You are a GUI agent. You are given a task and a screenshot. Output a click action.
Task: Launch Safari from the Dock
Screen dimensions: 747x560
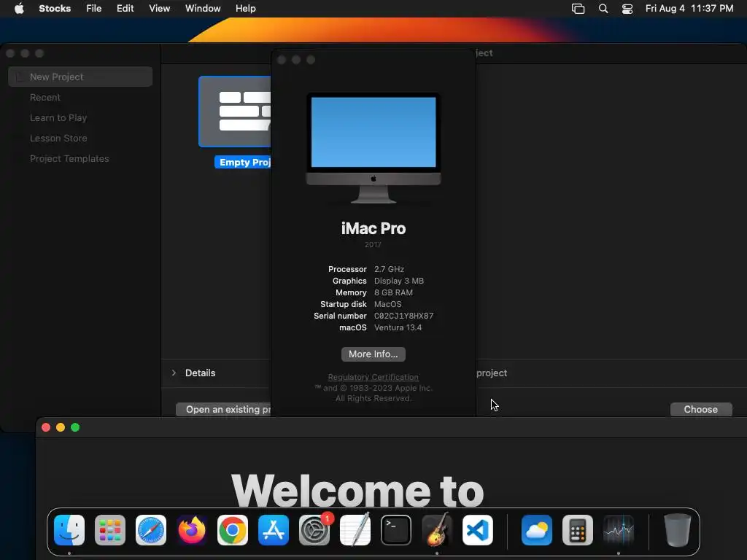pyautogui.click(x=151, y=530)
